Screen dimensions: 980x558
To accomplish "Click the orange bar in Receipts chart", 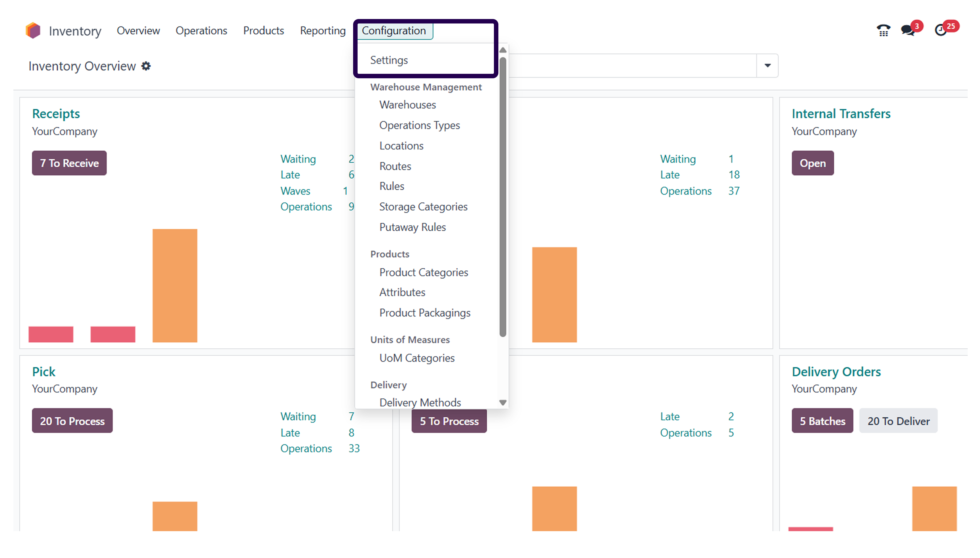I will pos(175,285).
